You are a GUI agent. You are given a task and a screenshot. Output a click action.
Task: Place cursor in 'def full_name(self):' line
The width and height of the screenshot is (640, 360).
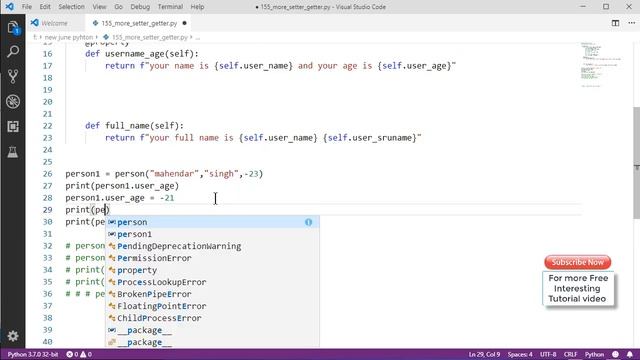[134, 126]
